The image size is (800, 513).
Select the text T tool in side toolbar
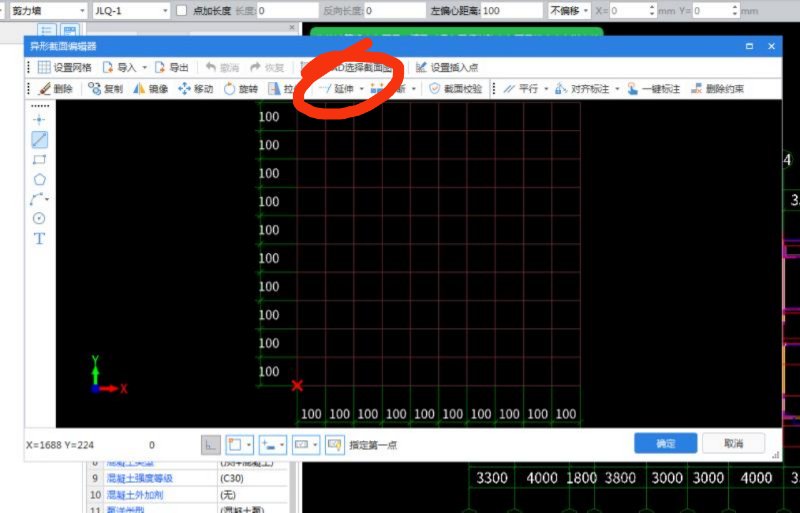[x=39, y=238]
